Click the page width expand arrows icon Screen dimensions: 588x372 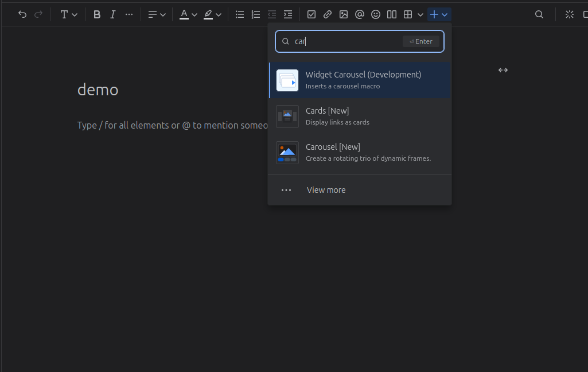(503, 70)
